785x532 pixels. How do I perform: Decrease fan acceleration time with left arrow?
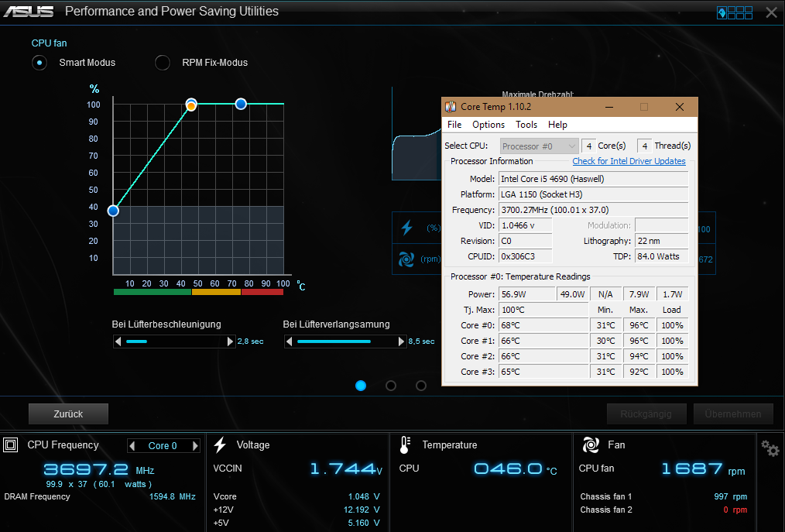pyautogui.click(x=118, y=342)
